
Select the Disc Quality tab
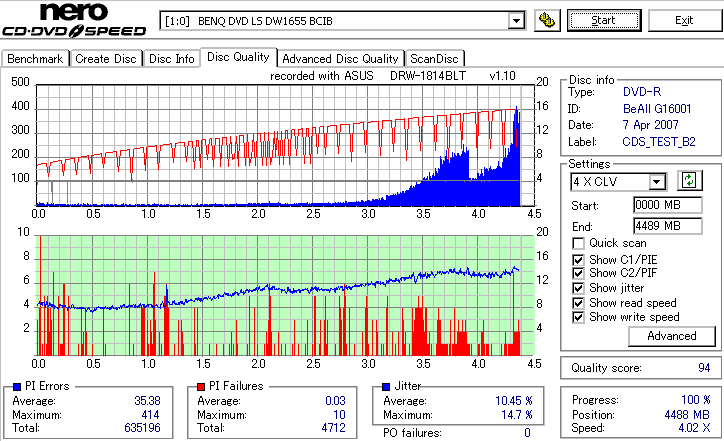click(x=238, y=57)
